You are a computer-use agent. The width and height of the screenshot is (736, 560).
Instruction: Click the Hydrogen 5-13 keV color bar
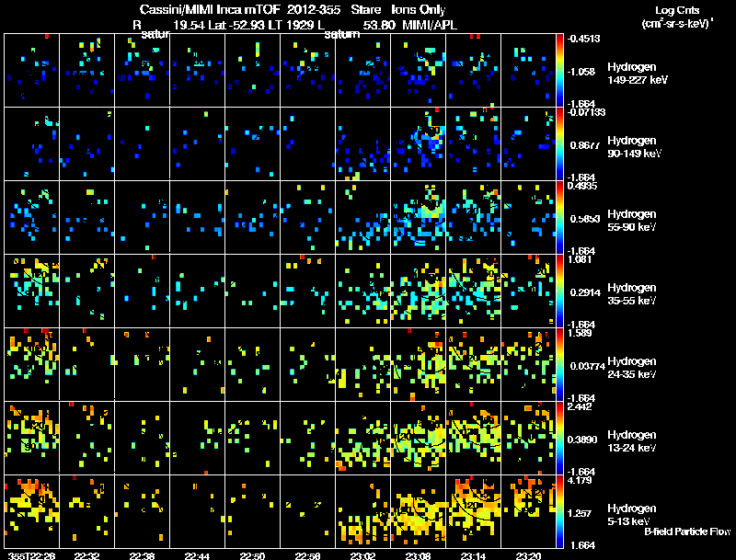pos(559,511)
